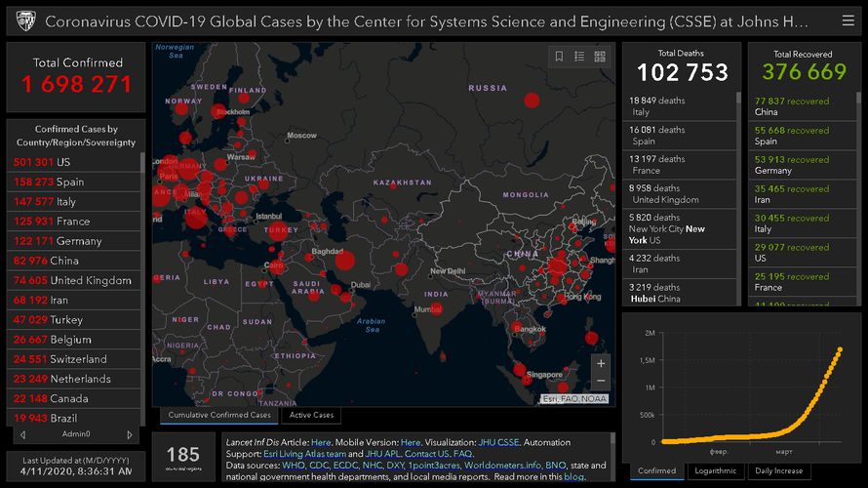
Task: Open the basemap gallery grid icon
Action: pos(600,57)
